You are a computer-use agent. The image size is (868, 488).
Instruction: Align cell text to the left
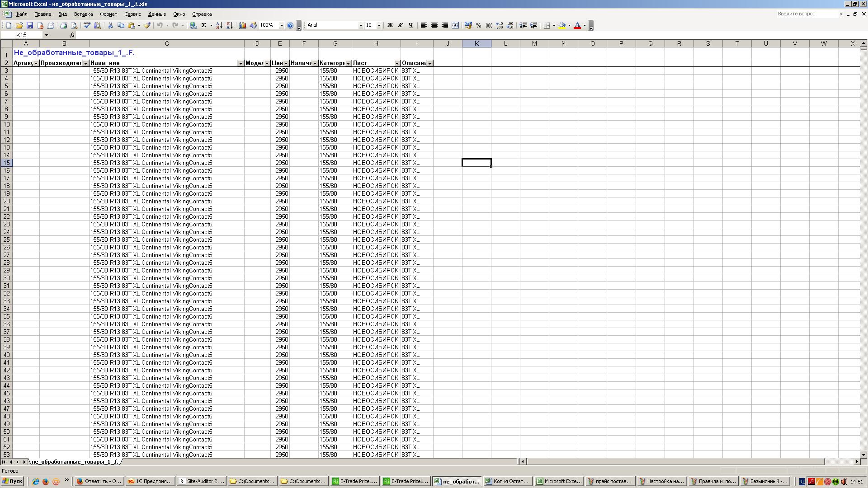click(x=424, y=25)
